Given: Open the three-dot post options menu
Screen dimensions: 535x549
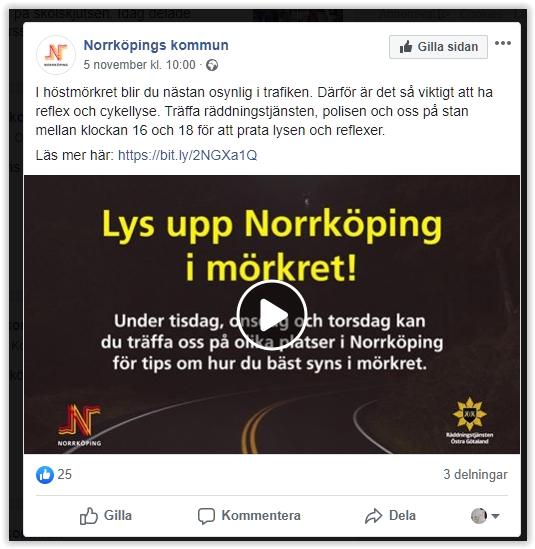Looking at the screenshot, I should (x=503, y=43).
